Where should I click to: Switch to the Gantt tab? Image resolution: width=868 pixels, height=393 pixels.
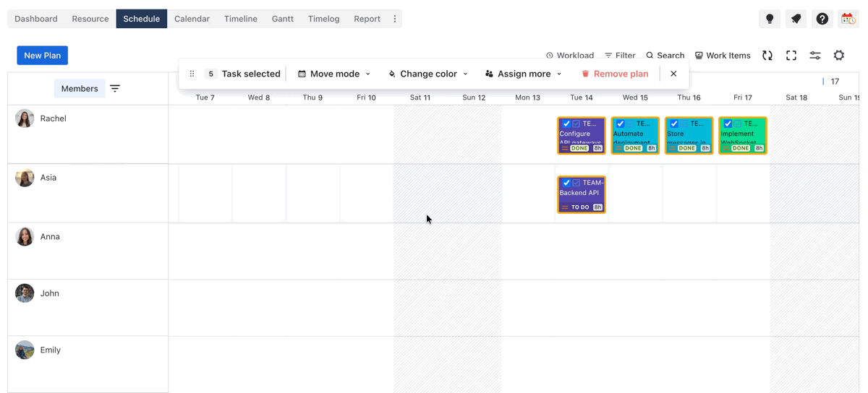tap(282, 19)
